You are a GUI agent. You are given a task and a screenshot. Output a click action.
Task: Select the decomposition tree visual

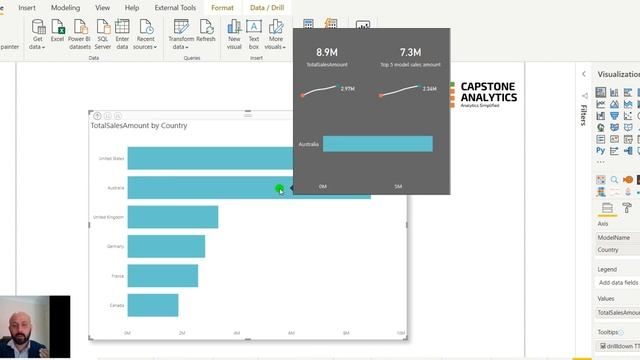628,151
